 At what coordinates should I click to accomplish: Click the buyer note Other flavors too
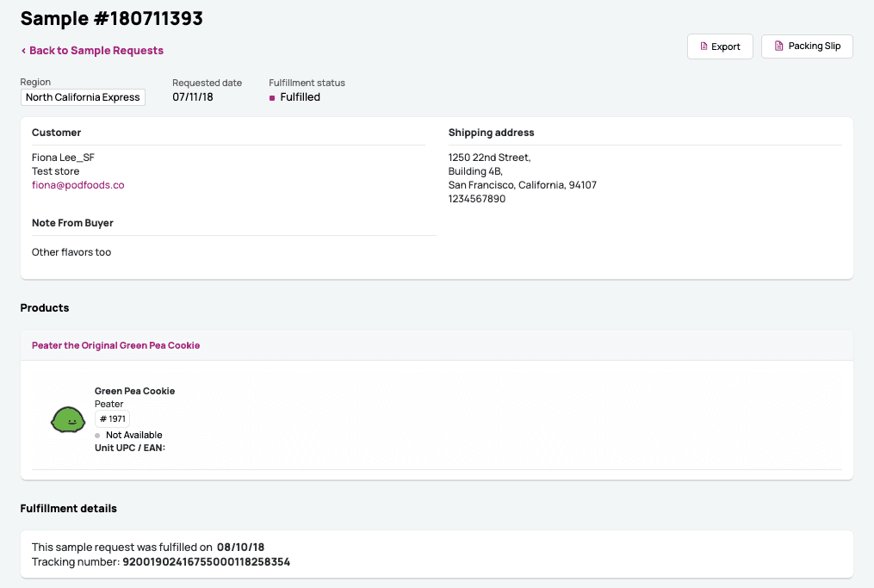(x=71, y=252)
